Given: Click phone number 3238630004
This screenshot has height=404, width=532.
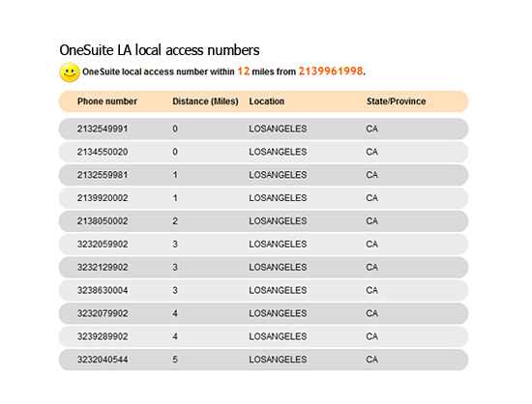Looking at the screenshot, I should coord(103,291).
